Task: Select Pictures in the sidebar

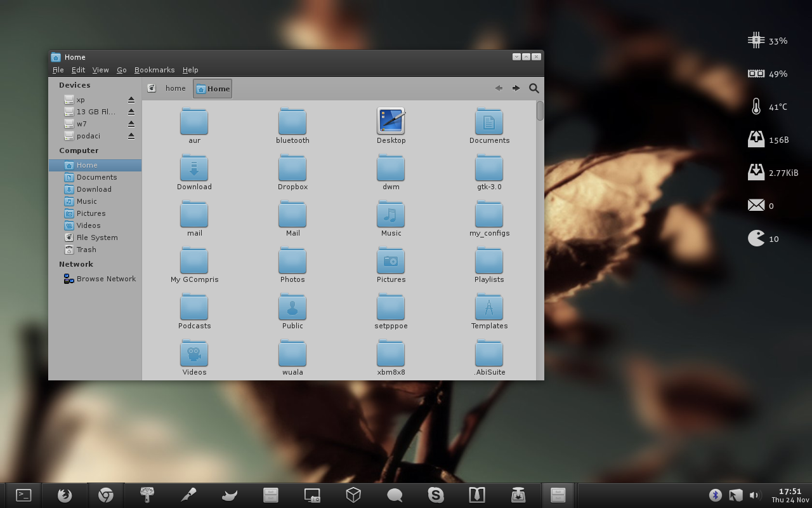Action: [95, 213]
